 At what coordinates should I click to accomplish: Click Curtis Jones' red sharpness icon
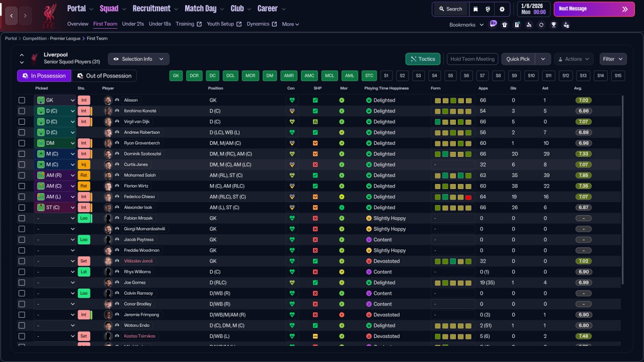pos(315,164)
